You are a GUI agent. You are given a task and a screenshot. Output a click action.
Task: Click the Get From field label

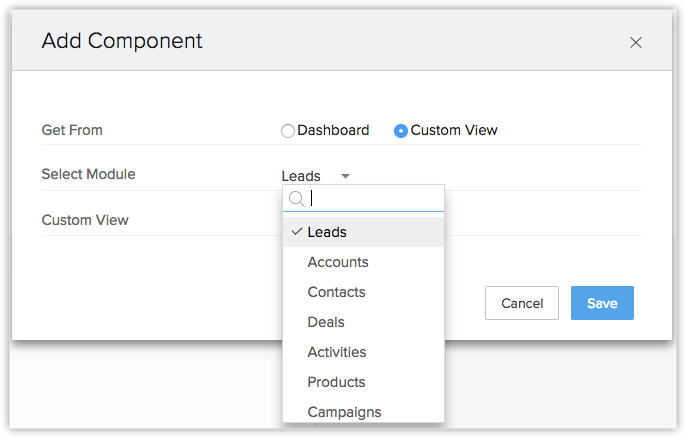(72, 130)
